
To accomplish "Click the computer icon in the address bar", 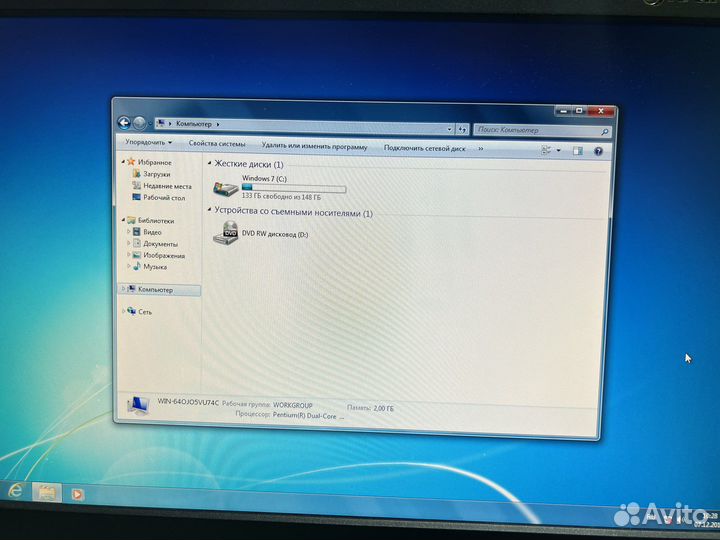I will 160,123.
